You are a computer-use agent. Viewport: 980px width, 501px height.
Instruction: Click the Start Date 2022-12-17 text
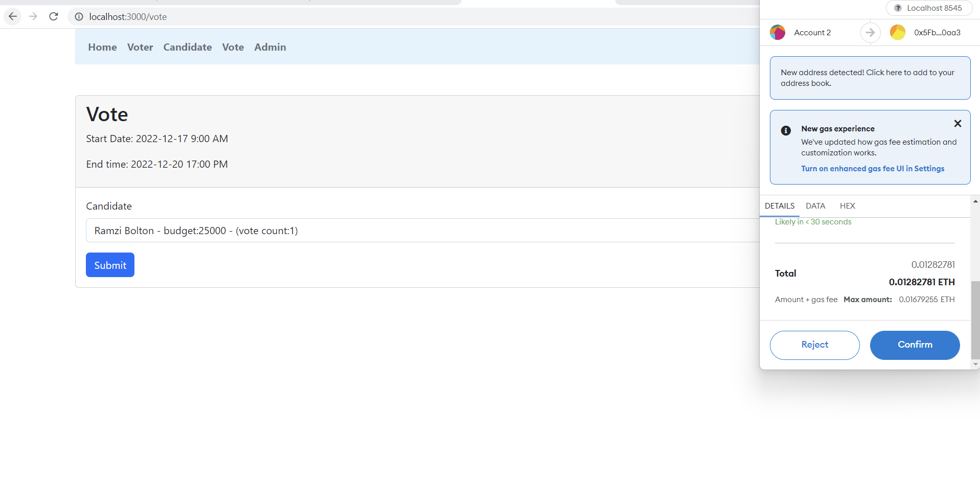(x=157, y=139)
